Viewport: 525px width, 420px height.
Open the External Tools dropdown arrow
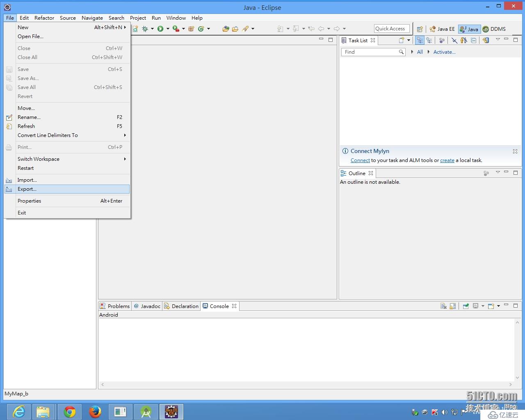[183, 29]
